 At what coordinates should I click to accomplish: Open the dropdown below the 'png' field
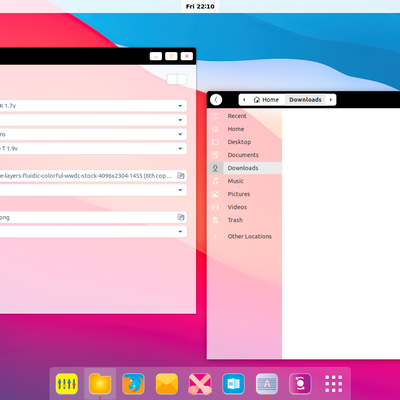[93, 232]
